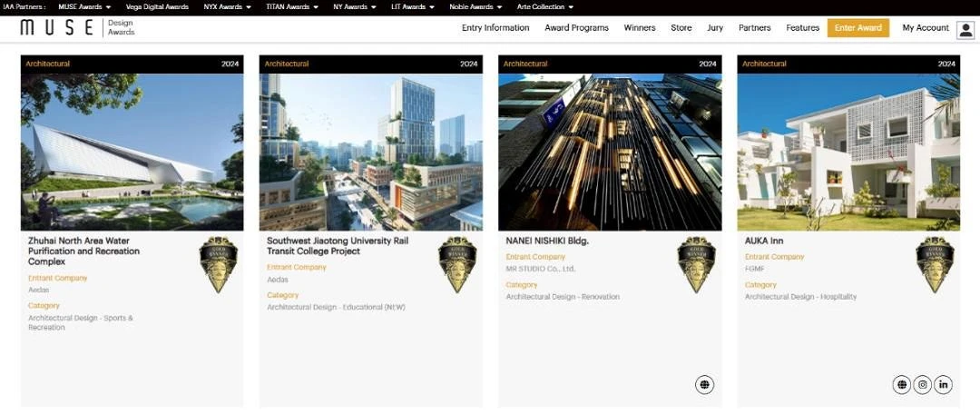Image resolution: width=980 pixels, height=415 pixels.
Task: Expand the TITAN Awards partner dropdown
Action: [292, 7]
